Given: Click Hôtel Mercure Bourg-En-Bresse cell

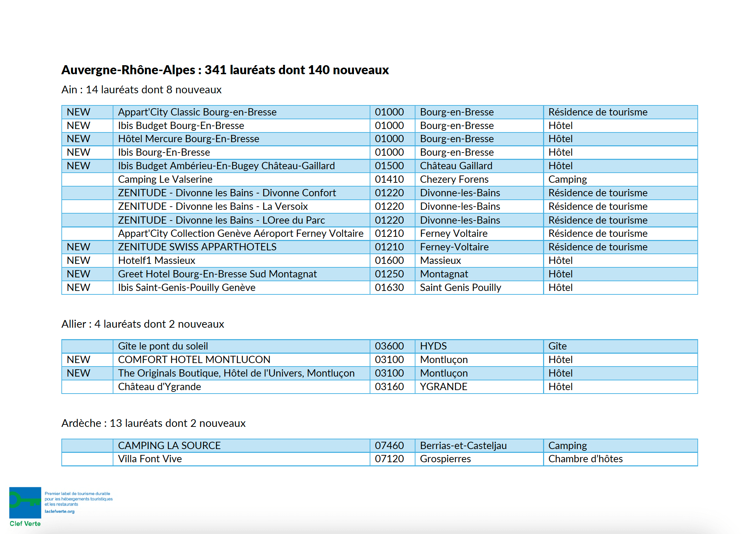Looking at the screenshot, I should coord(241,139).
